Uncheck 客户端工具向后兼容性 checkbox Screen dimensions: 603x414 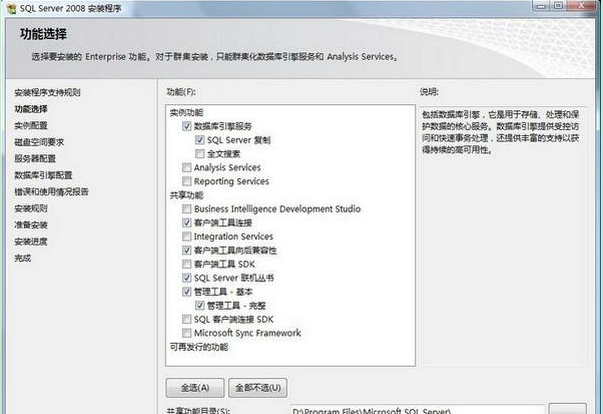pos(187,250)
